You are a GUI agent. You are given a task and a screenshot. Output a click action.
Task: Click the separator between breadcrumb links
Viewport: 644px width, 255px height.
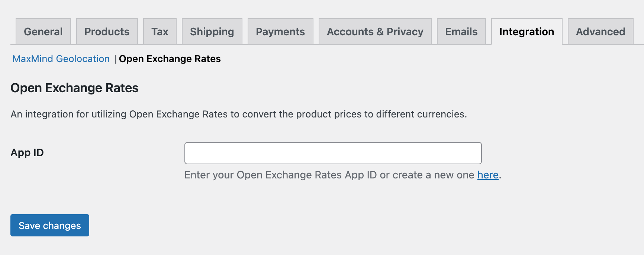pos(116,59)
